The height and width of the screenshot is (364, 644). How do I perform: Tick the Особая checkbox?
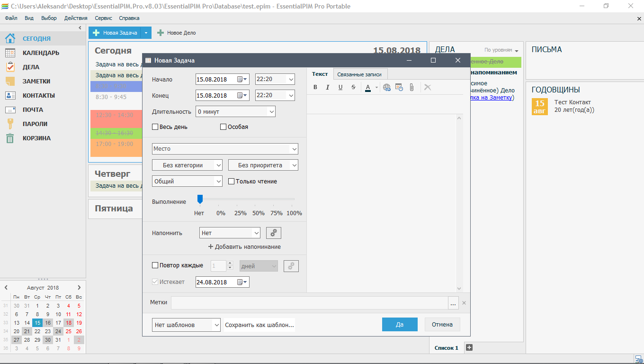coord(224,127)
